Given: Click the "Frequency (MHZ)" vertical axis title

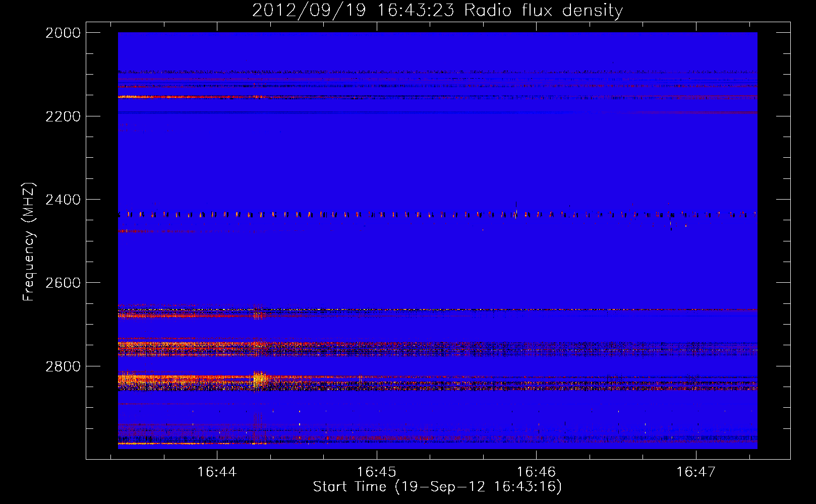Looking at the screenshot, I should click(x=29, y=242).
